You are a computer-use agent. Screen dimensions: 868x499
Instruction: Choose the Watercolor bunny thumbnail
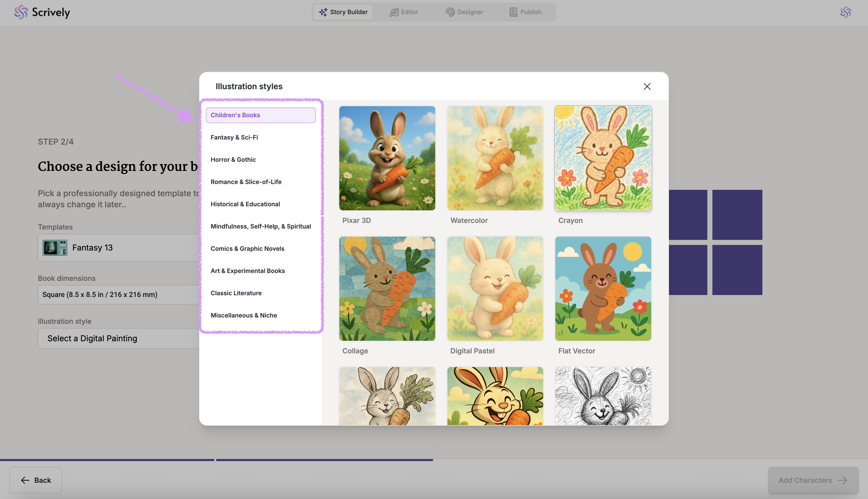(x=495, y=158)
